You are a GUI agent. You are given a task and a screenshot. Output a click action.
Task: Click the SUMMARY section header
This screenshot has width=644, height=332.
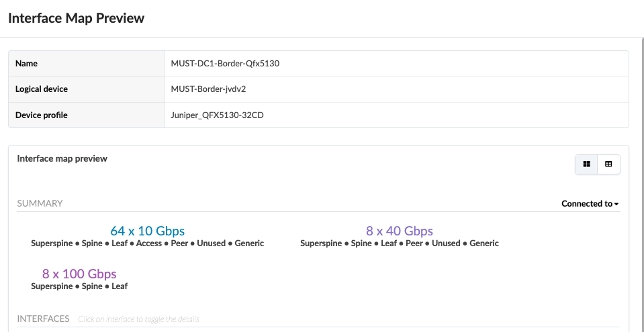(40, 203)
